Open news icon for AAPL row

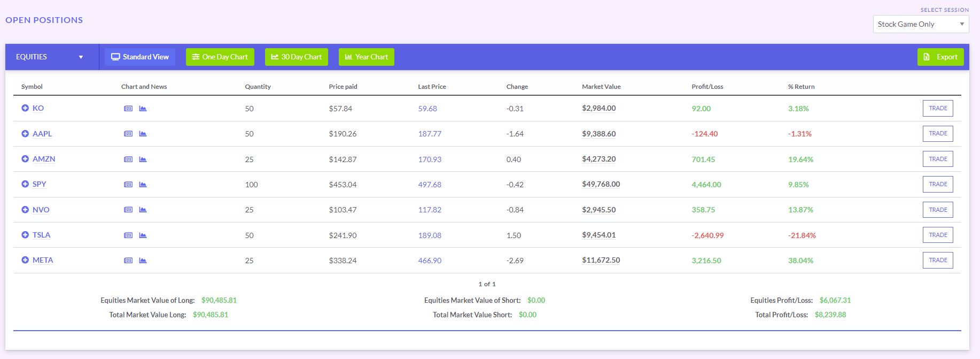(x=128, y=134)
